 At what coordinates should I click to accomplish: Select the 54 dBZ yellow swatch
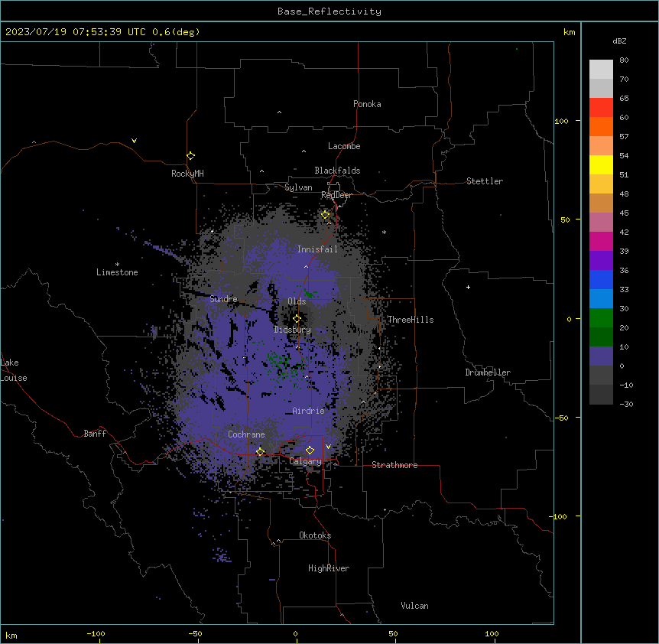(x=601, y=164)
